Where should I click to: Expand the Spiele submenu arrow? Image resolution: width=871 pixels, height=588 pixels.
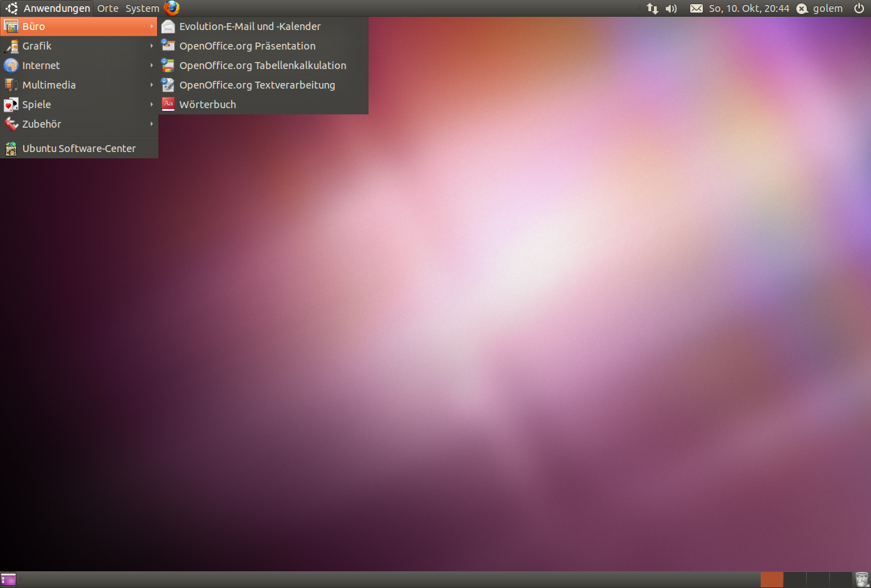click(151, 105)
